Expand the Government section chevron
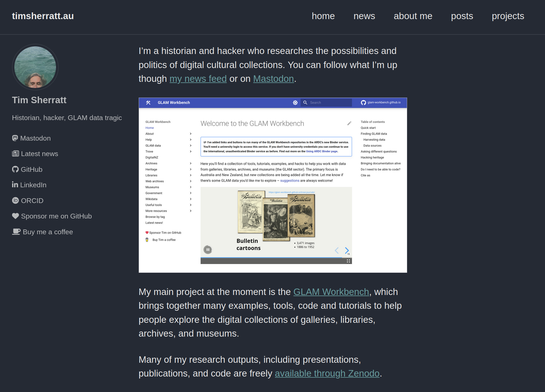Screen dimensions: 545x392 point(190,193)
